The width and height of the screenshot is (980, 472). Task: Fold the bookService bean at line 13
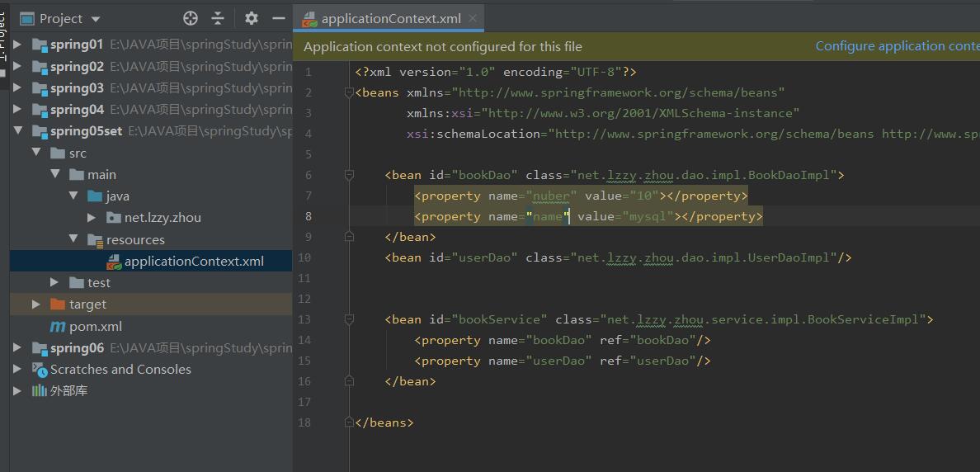(x=350, y=319)
